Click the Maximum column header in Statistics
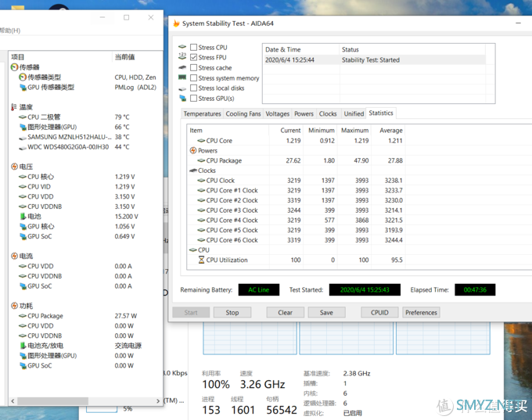Screen dimensions: 532x420 [x=354, y=131]
